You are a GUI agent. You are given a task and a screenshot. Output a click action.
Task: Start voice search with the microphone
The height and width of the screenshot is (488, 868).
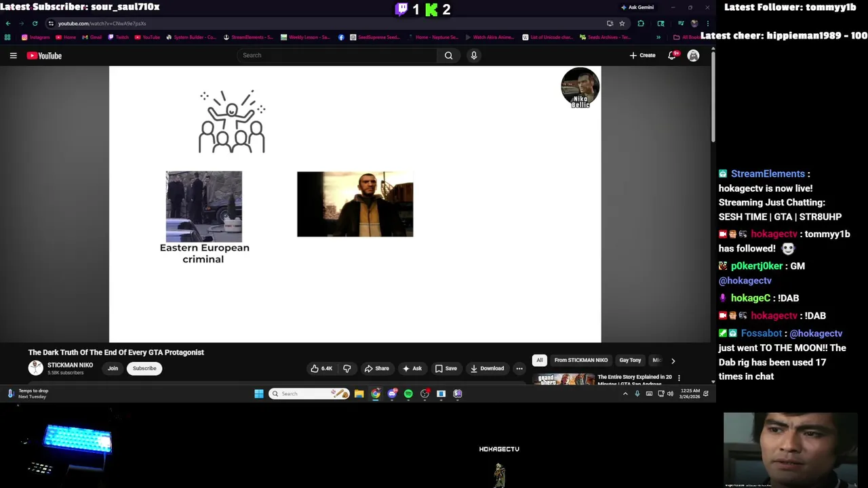[474, 56]
